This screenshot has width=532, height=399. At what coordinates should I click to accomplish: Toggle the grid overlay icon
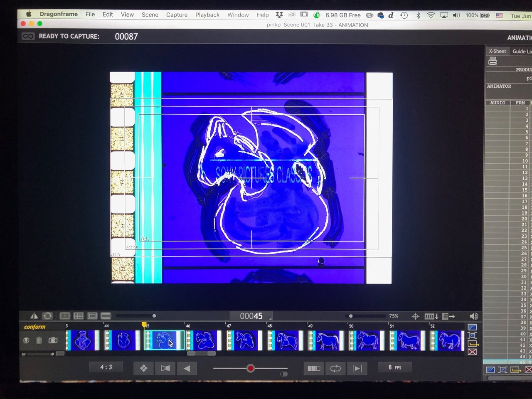tap(79, 316)
